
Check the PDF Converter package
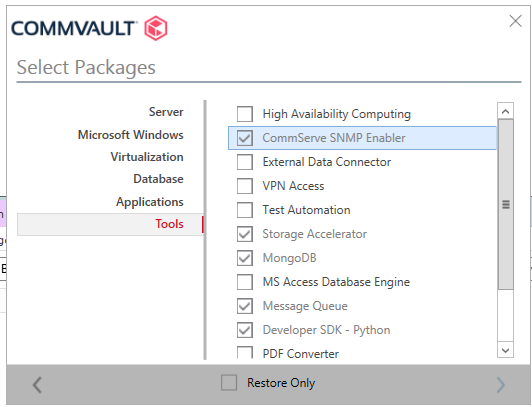245,353
